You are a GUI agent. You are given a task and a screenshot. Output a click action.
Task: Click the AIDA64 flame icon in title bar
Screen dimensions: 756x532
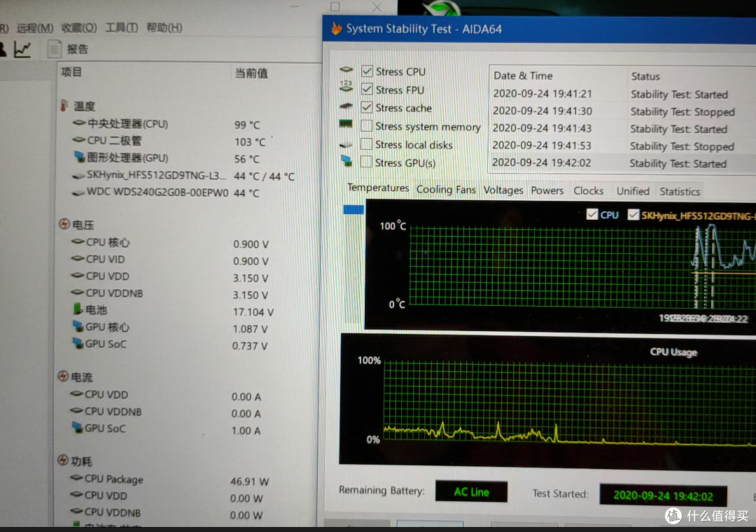pyautogui.click(x=336, y=28)
